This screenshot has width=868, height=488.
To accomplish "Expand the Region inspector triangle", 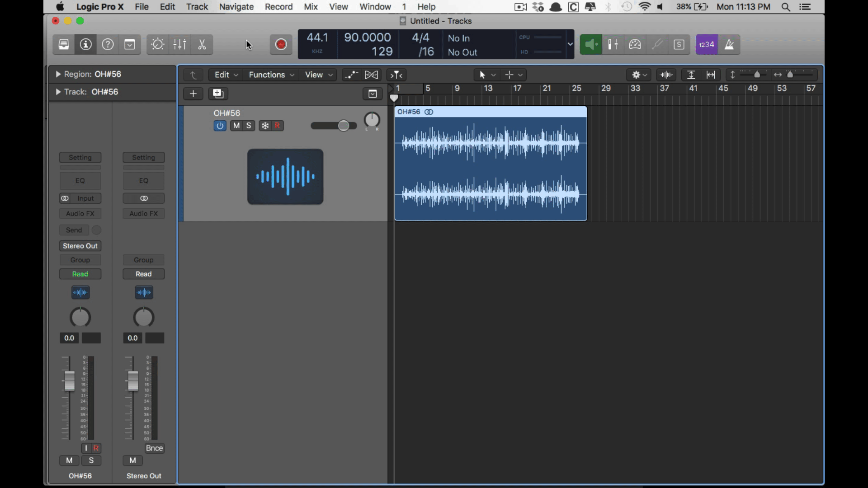I will 58,74.
